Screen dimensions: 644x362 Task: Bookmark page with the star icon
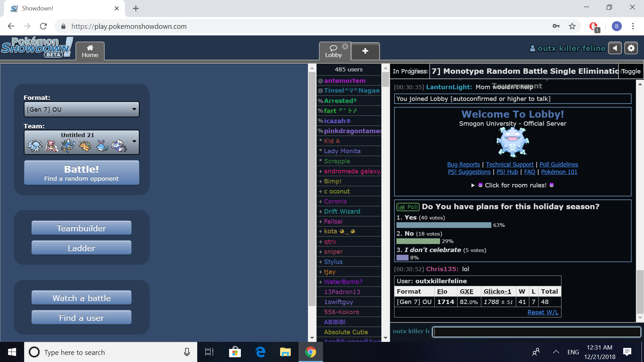(572, 26)
